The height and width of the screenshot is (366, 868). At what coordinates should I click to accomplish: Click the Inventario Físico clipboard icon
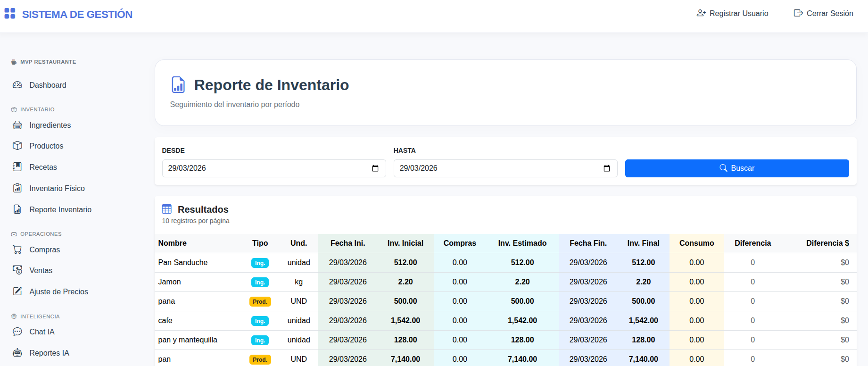[17, 188]
